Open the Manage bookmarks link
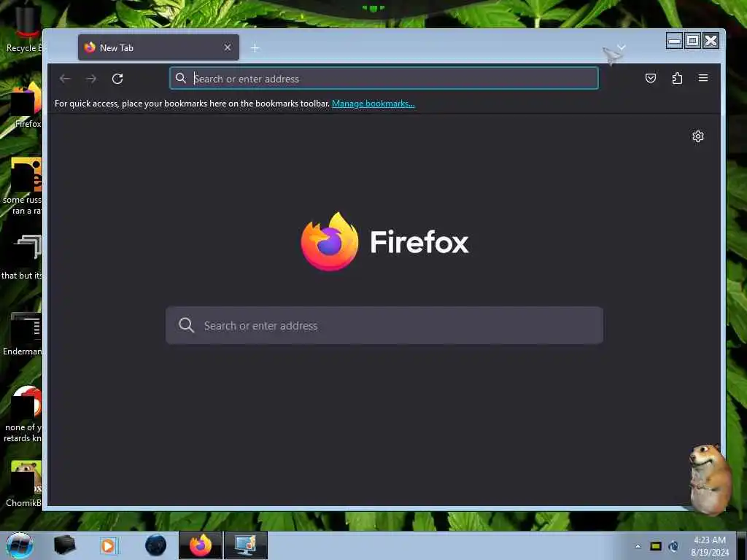 [373, 104]
